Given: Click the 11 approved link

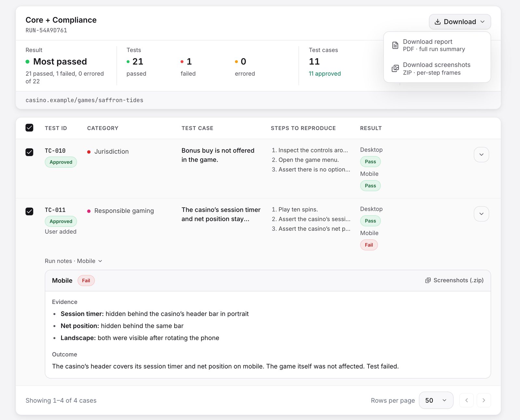Looking at the screenshot, I should [x=325, y=73].
